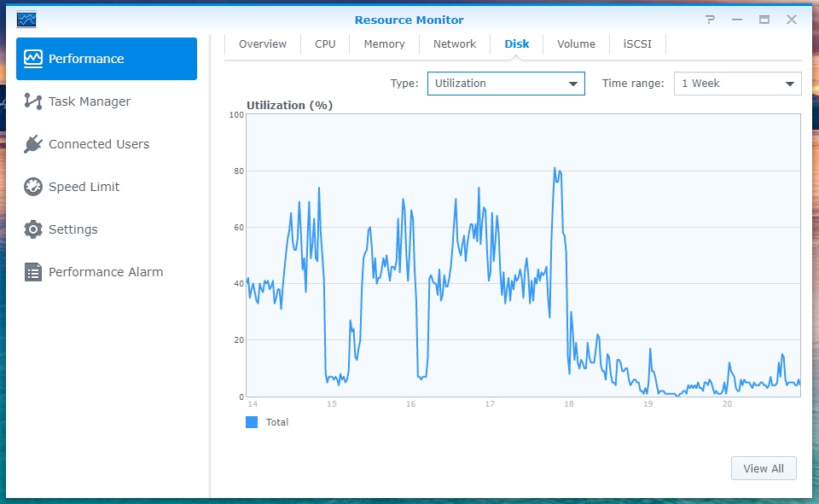The image size is (819, 504).
Task: Maximize the Resource Monitor window
Action: [764, 20]
